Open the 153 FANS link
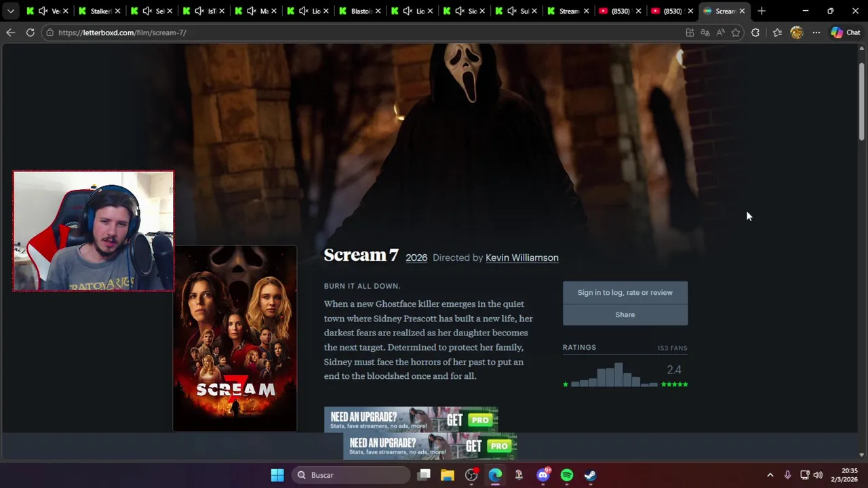Image resolution: width=868 pixels, height=488 pixels. (x=672, y=348)
